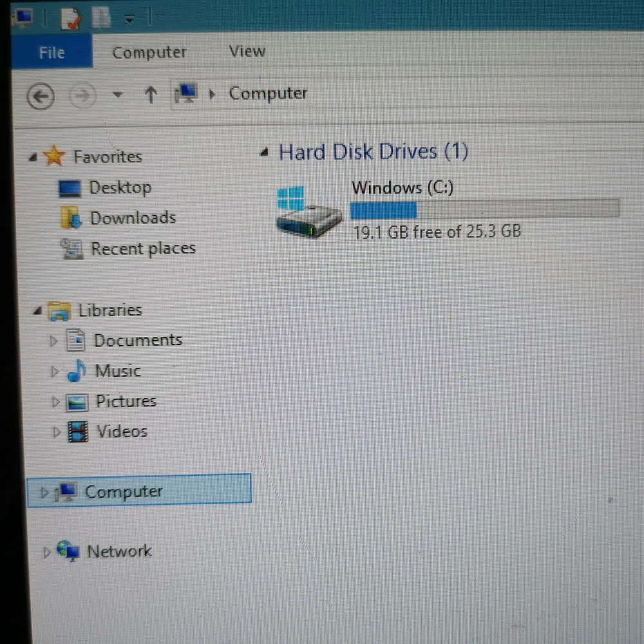
Task: Expand the Music library
Action: coord(54,372)
